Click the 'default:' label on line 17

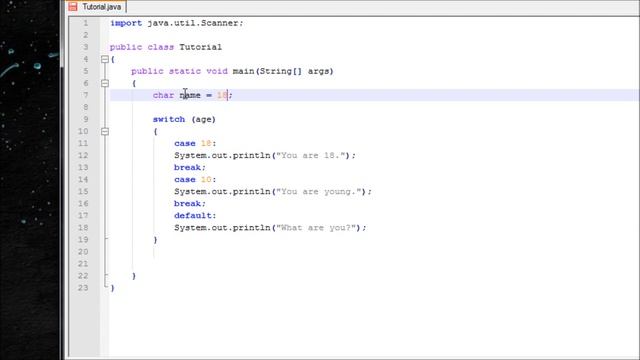(x=195, y=216)
